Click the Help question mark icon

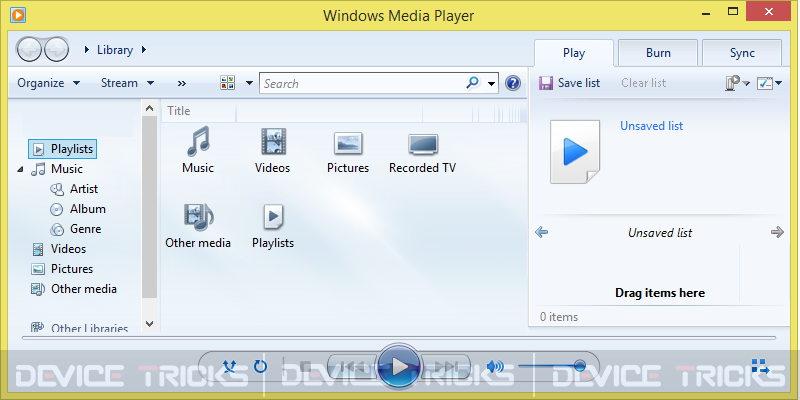tap(513, 83)
